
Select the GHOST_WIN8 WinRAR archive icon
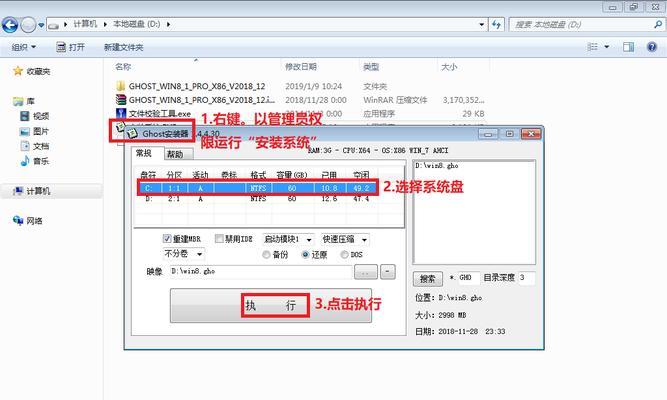(x=121, y=100)
